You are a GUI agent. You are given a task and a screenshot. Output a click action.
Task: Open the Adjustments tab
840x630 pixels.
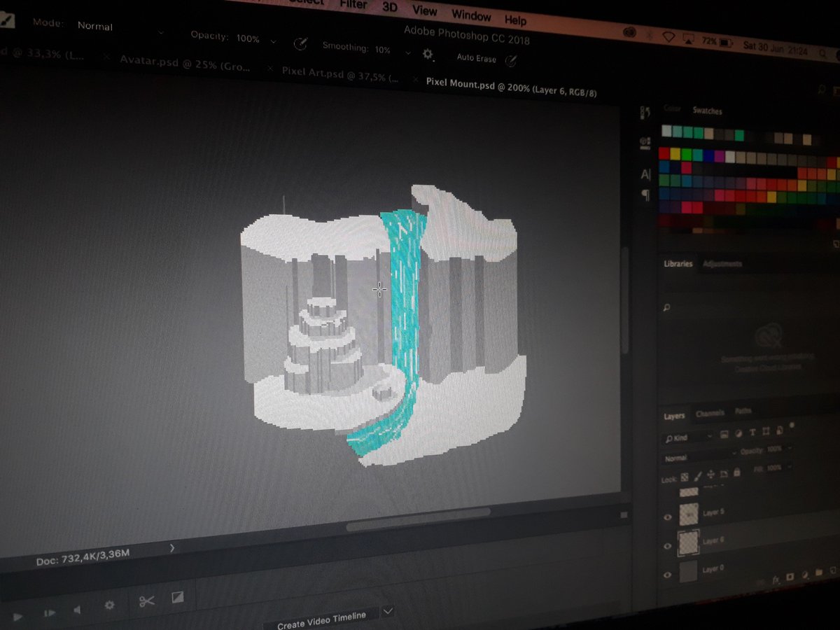tap(722, 264)
